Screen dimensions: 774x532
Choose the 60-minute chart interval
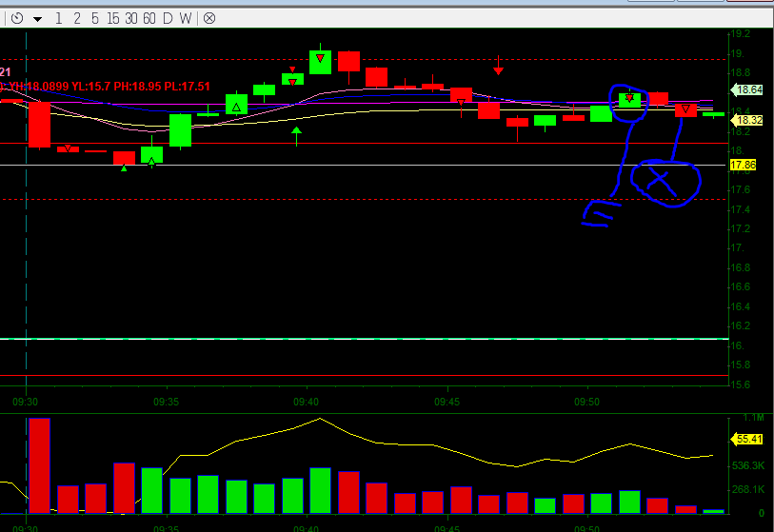click(x=150, y=17)
